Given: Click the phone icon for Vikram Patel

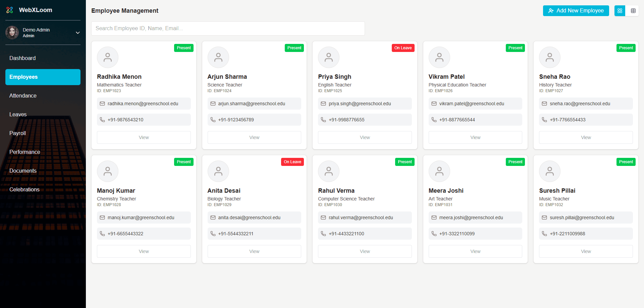Looking at the screenshot, I should [434, 120].
